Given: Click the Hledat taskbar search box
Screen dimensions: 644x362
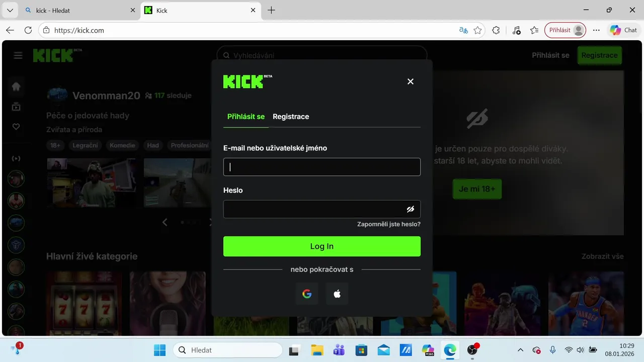Looking at the screenshot, I should click(227, 350).
